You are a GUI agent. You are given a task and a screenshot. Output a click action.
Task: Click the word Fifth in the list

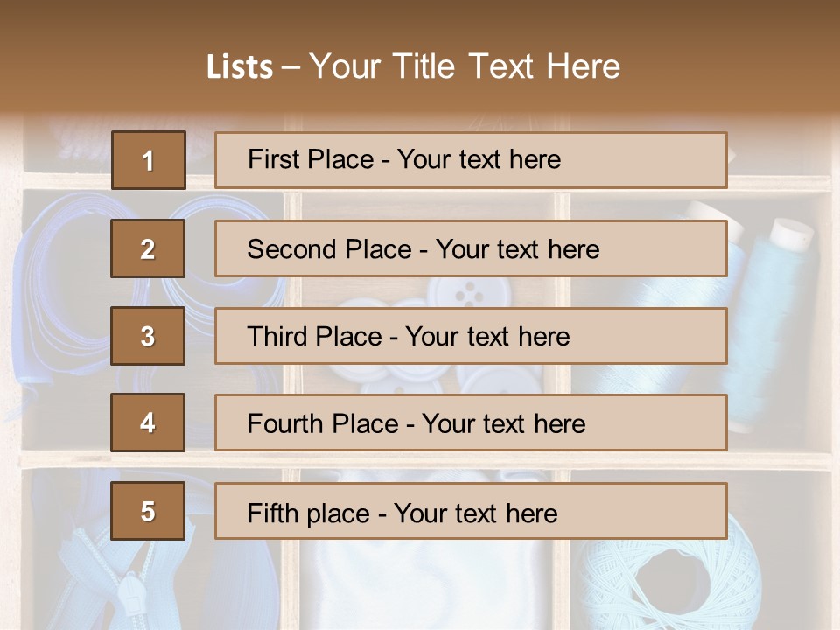coord(274,513)
